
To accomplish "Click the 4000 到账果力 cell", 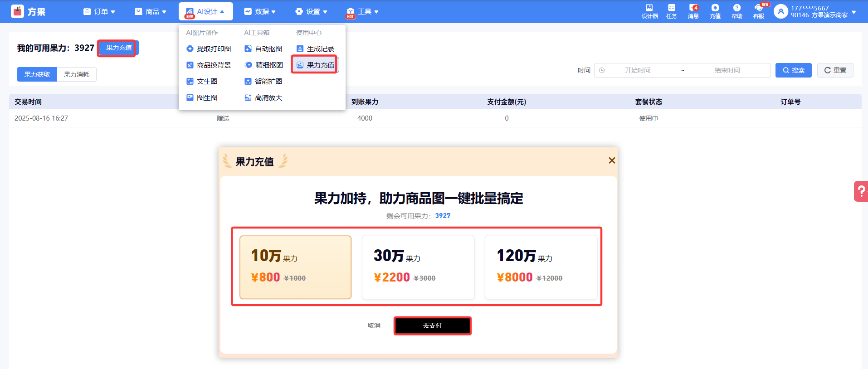I will tap(365, 118).
